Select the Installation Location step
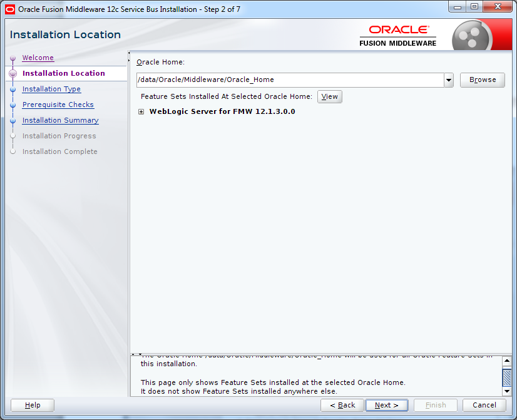The image size is (517, 420). click(x=64, y=73)
